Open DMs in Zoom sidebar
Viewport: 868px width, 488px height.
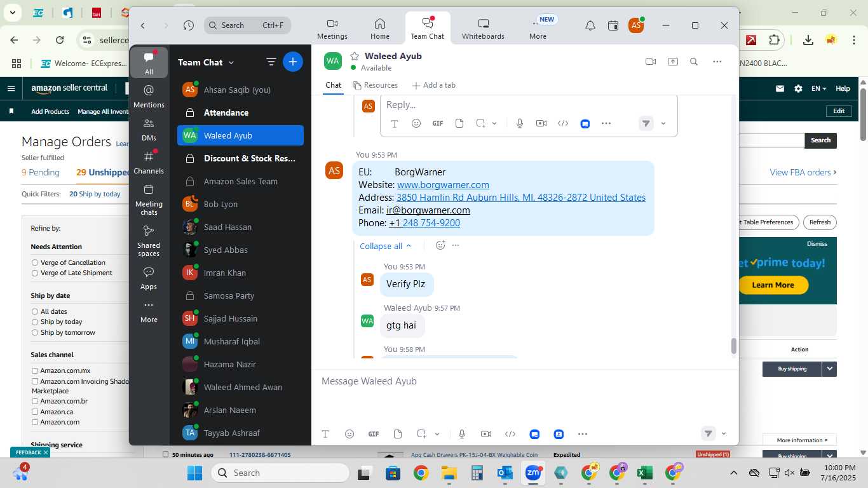[x=149, y=130]
